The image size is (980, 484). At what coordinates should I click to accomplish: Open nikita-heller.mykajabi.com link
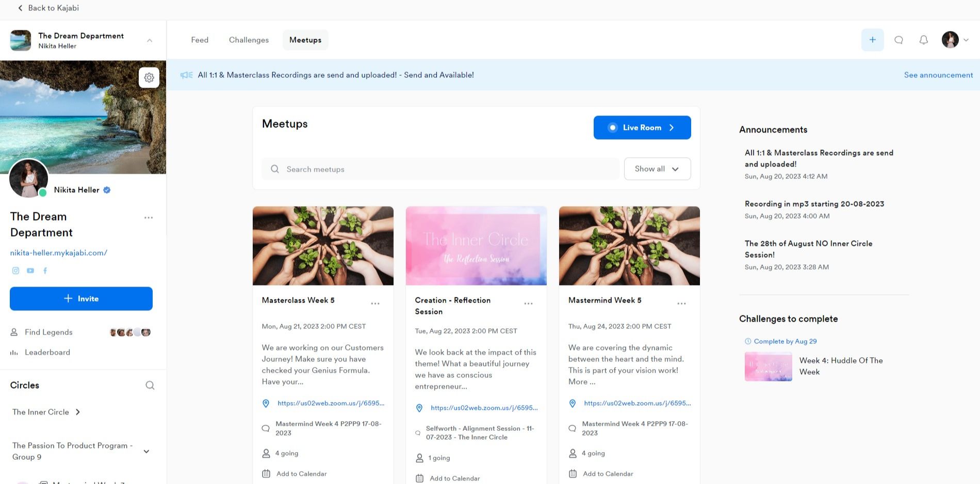click(x=59, y=253)
